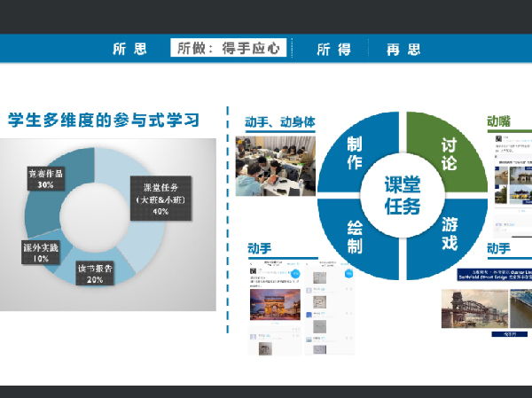Screen dimensions: 532x398
Task: Click the triumphal arch picture thumbnail
Action: tap(275, 304)
